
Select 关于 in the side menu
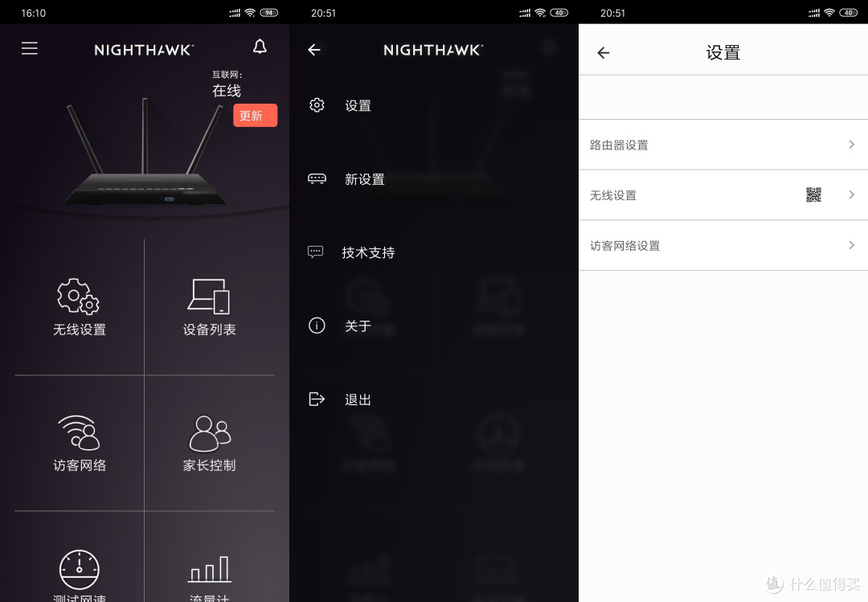point(358,326)
